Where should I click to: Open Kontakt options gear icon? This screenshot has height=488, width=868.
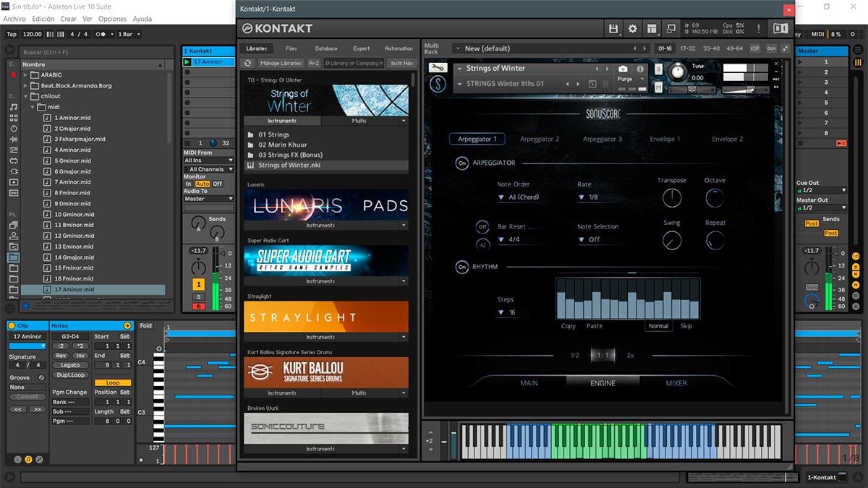click(633, 29)
